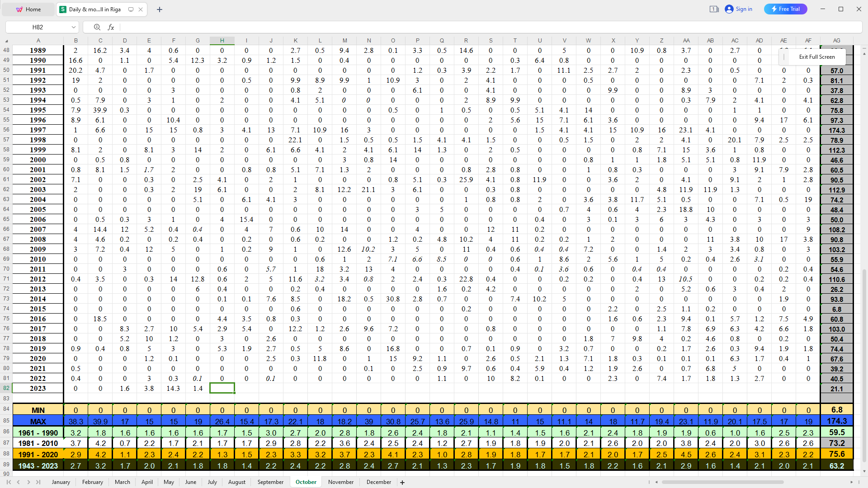Viewport: 868px width, 488px height.
Task: Click the select-all corner triangle
Action: click(x=6, y=41)
